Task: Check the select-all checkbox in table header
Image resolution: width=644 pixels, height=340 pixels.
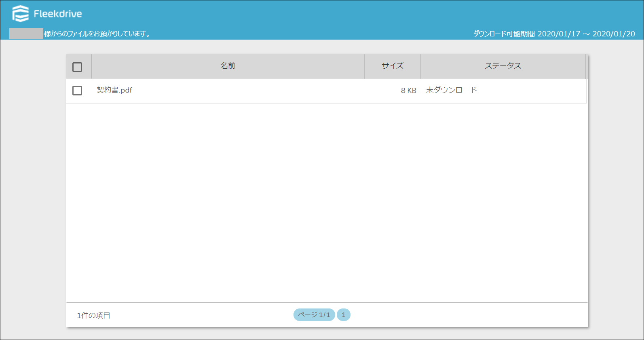Action: 77,67
